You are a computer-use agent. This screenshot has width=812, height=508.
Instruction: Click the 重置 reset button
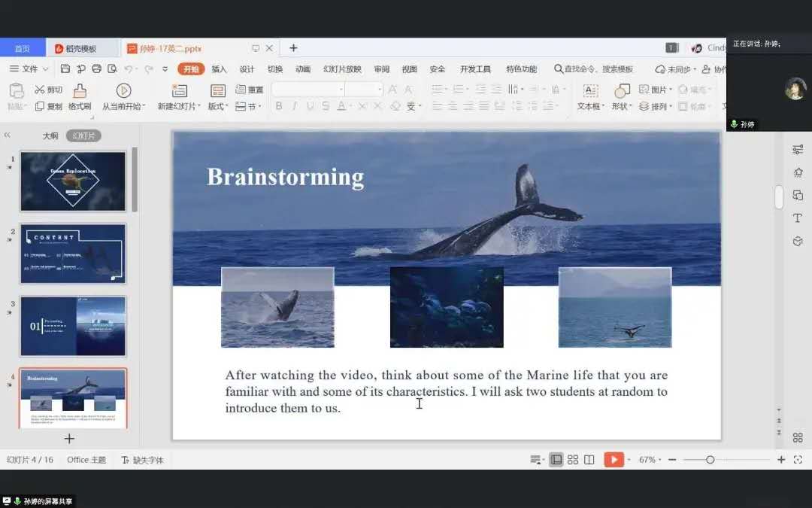(x=250, y=90)
